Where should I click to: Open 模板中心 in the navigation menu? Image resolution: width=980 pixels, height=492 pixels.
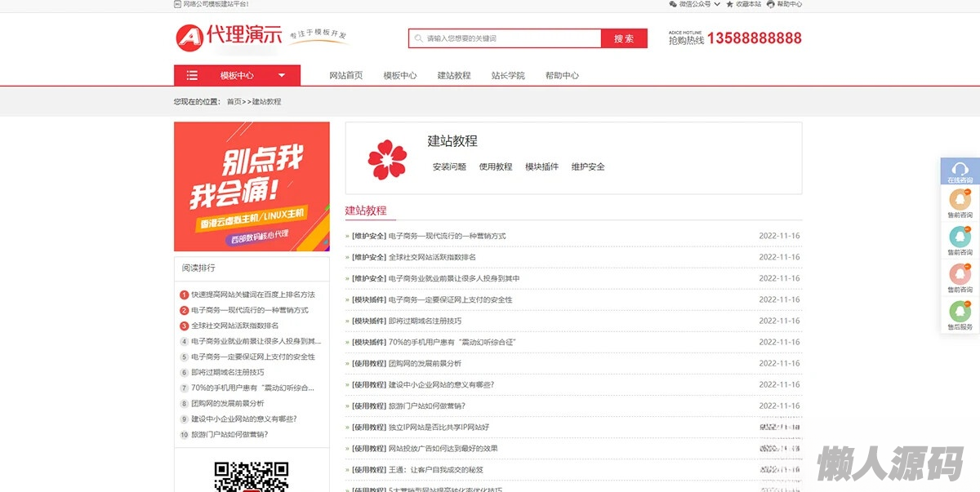click(x=400, y=75)
